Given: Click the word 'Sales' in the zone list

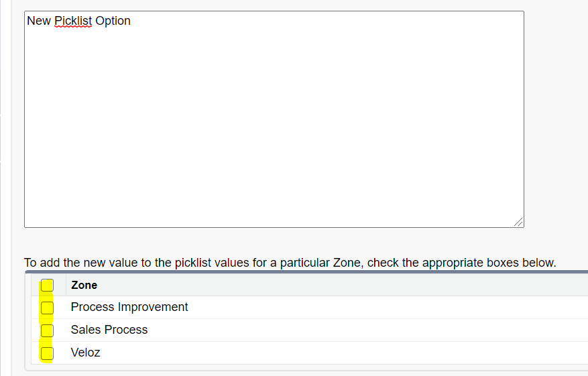Looking at the screenshot, I should coord(85,330).
